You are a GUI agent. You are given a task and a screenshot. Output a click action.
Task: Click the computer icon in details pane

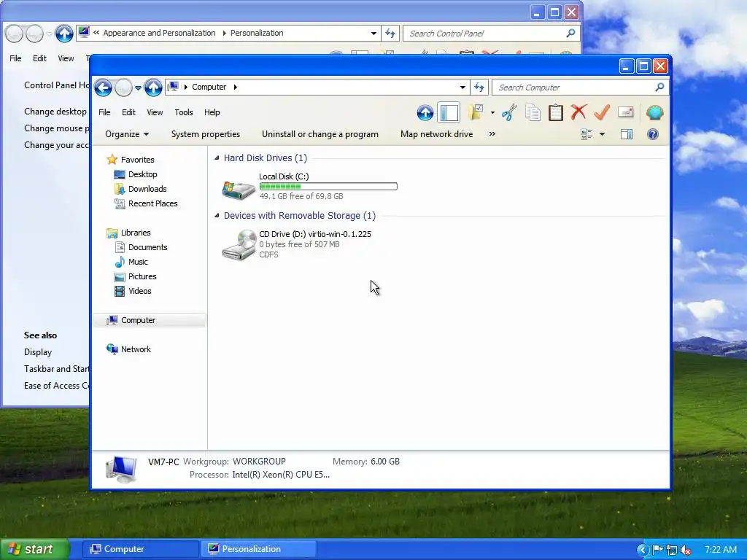tap(122, 469)
